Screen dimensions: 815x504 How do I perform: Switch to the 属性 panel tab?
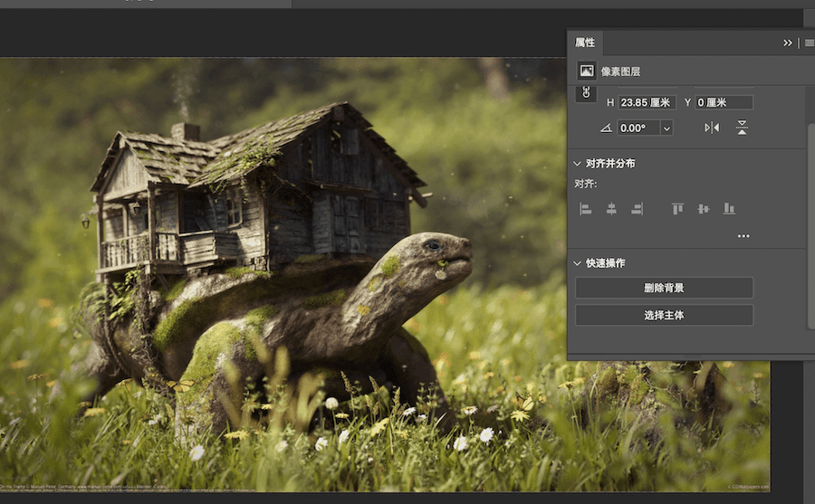coord(585,43)
